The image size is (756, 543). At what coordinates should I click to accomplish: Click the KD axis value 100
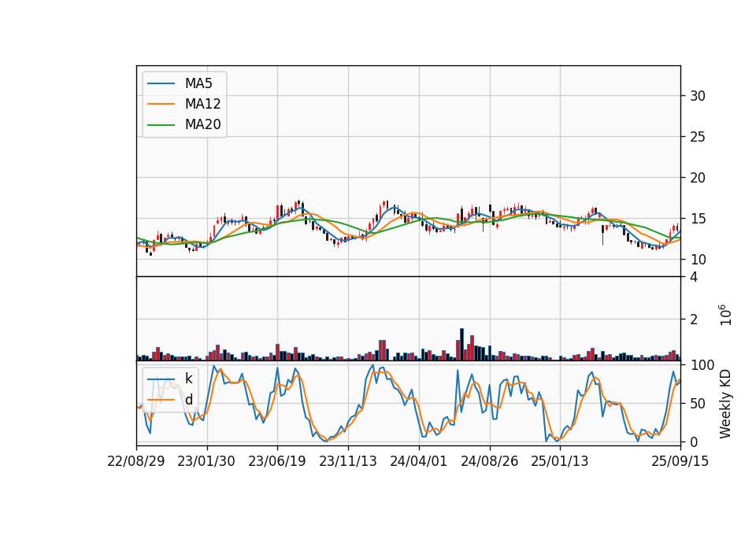[x=702, y=365]
